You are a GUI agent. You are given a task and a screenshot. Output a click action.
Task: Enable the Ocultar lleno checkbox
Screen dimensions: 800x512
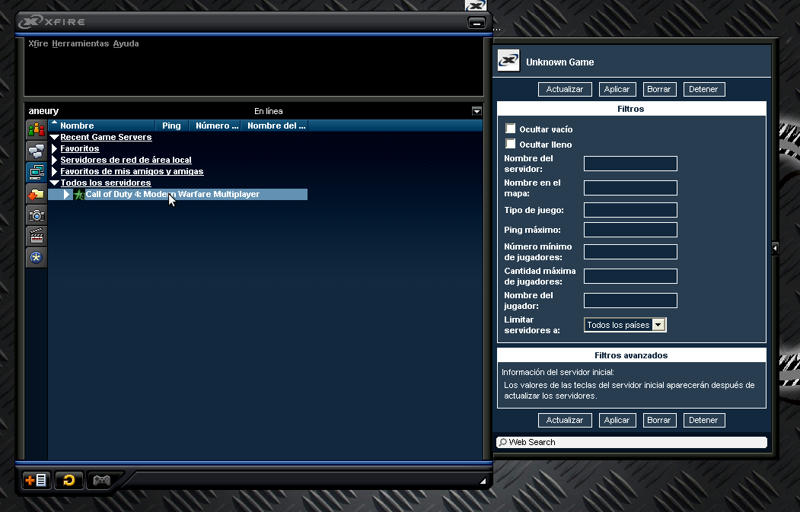click(510, 144)
